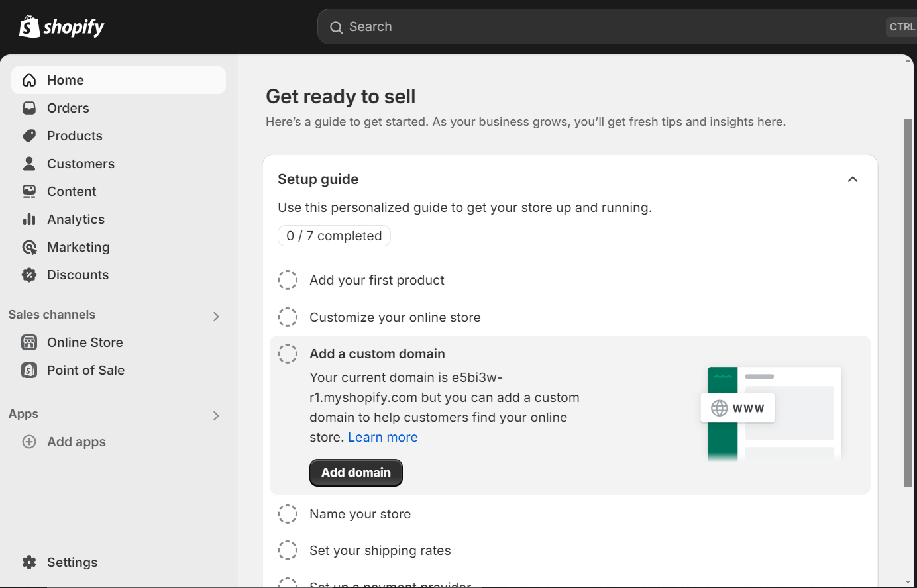The image size is (917, 588).
Task: Click the Marketing target icon
Action: click(29, 247)
